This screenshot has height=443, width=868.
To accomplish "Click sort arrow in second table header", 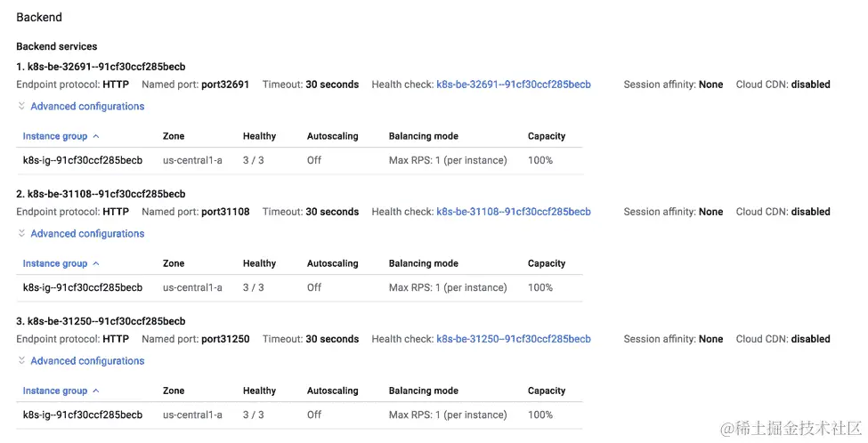I will point(96,263).
